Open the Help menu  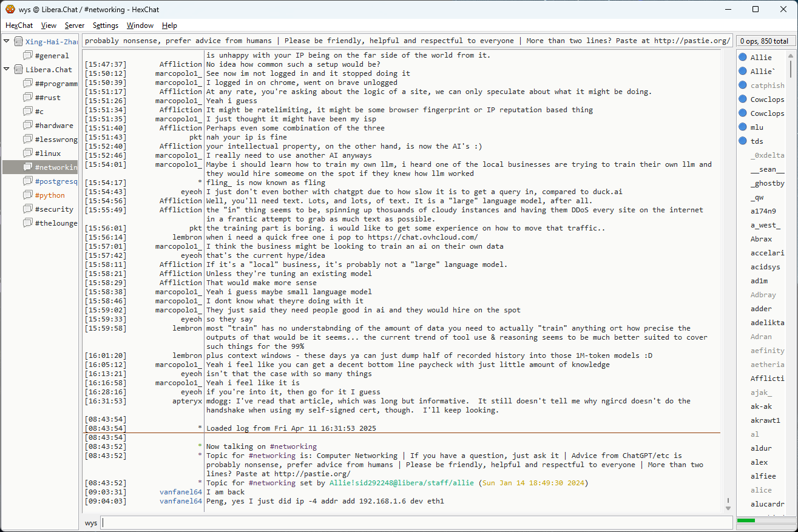[x=169, y=25]
